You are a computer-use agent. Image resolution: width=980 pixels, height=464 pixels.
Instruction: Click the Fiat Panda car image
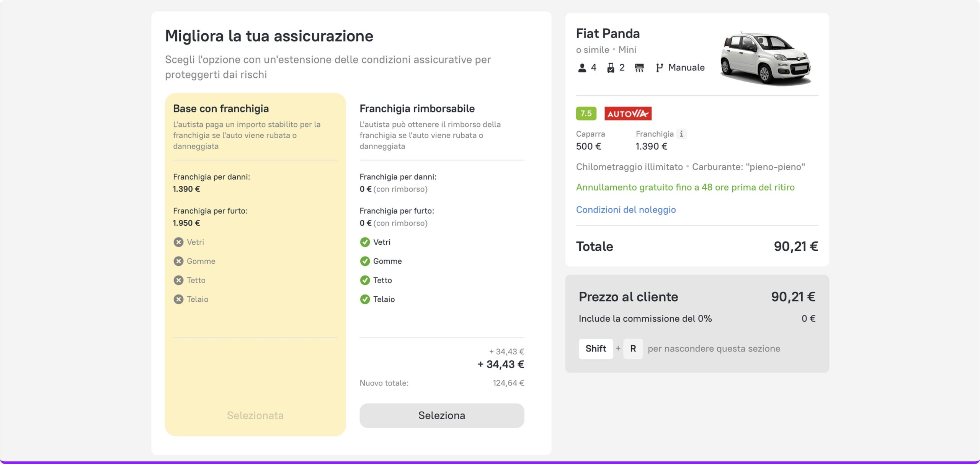click(x=765, y=57)
